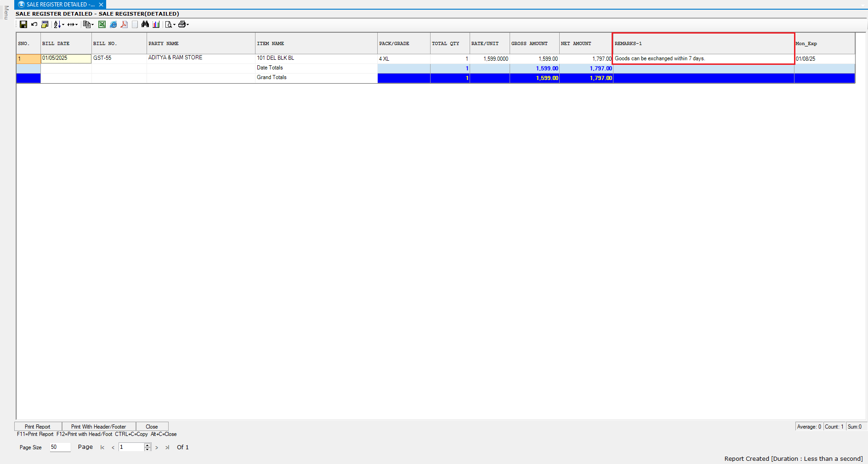Expand the A-Z sort dropdown
Image resolution: width=868 pixels, height=464 pixels.
[x=63, y=25]
